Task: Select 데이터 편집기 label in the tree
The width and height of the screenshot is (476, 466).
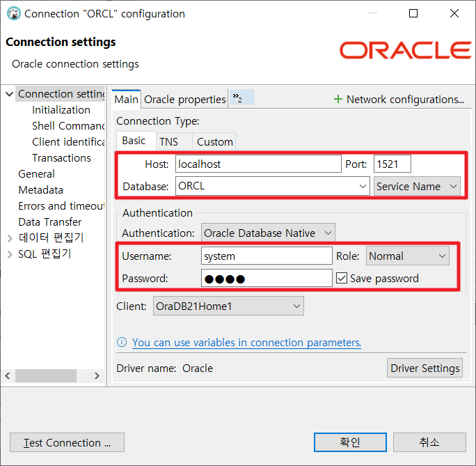Action: 51,238
